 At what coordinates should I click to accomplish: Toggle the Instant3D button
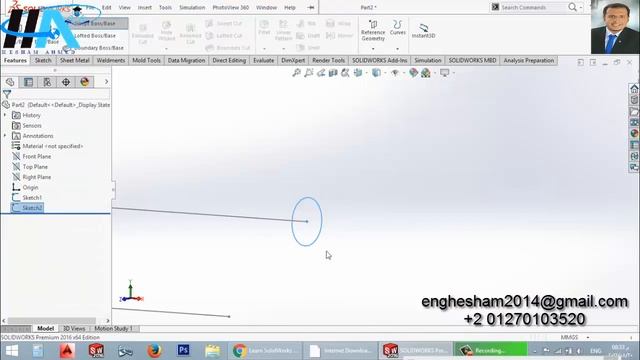(423, 31)
